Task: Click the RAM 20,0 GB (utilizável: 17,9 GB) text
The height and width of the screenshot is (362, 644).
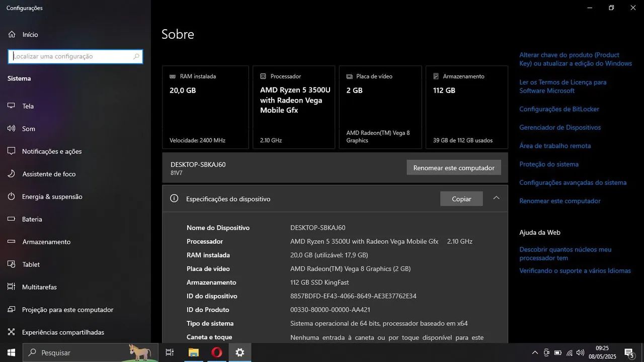Action: click(329, 255)
